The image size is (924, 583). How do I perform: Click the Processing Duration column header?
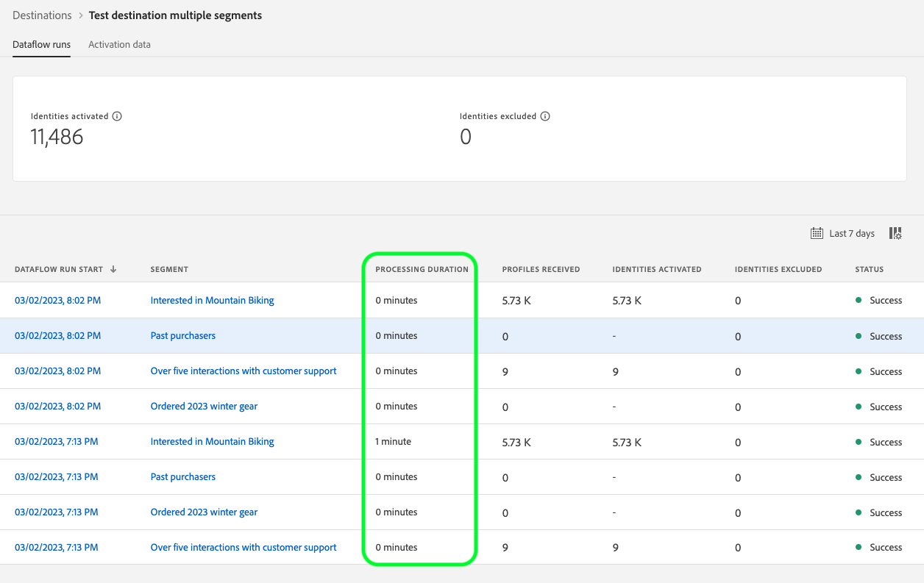tap(422, 269)
